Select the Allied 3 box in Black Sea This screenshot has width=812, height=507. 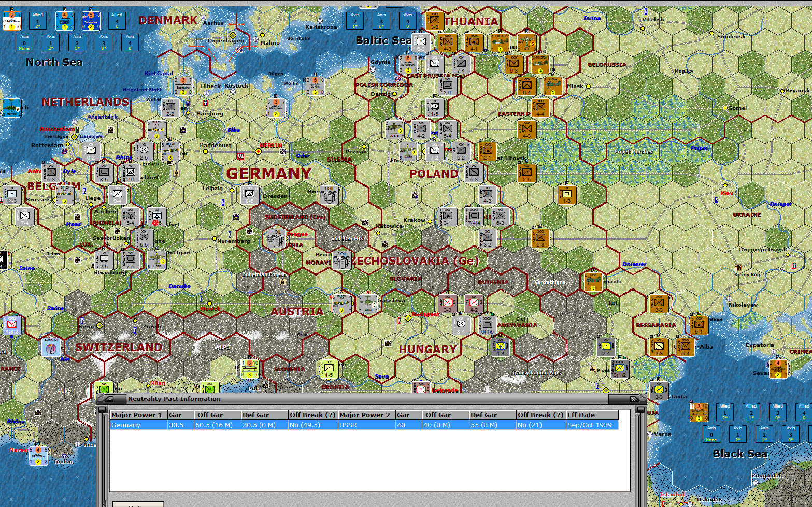[x=778, y=412]
